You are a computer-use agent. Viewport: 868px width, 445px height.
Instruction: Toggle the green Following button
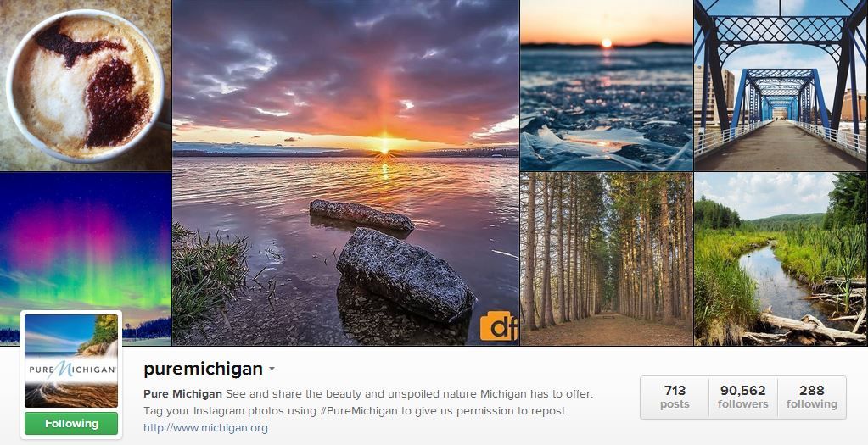[x=71, y=424]
